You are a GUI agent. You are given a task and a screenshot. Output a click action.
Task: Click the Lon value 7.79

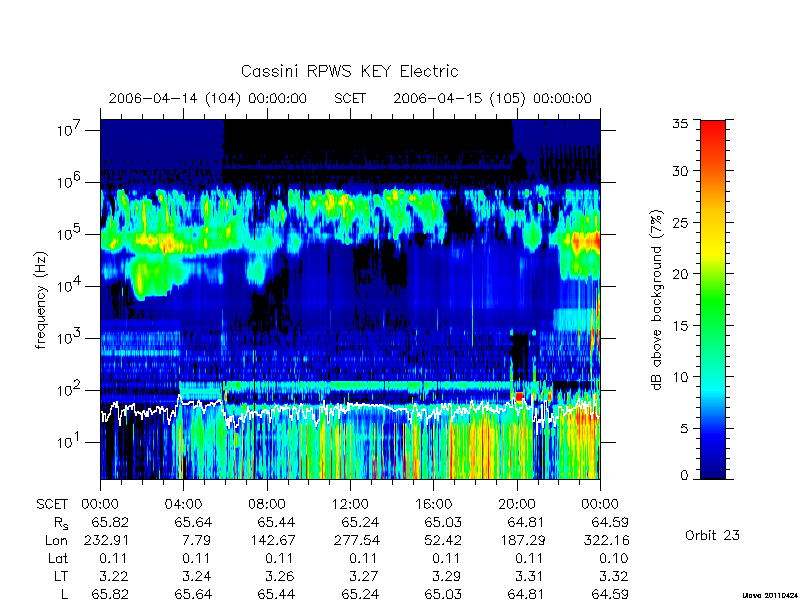click(196, 540)
